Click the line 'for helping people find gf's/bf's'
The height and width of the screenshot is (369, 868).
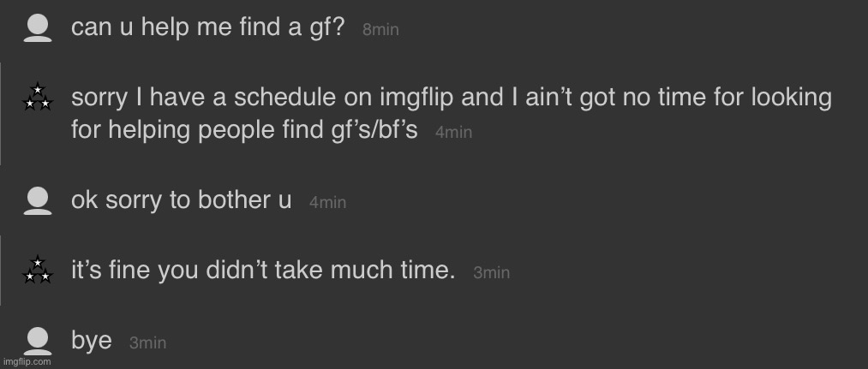coord(244,132)
